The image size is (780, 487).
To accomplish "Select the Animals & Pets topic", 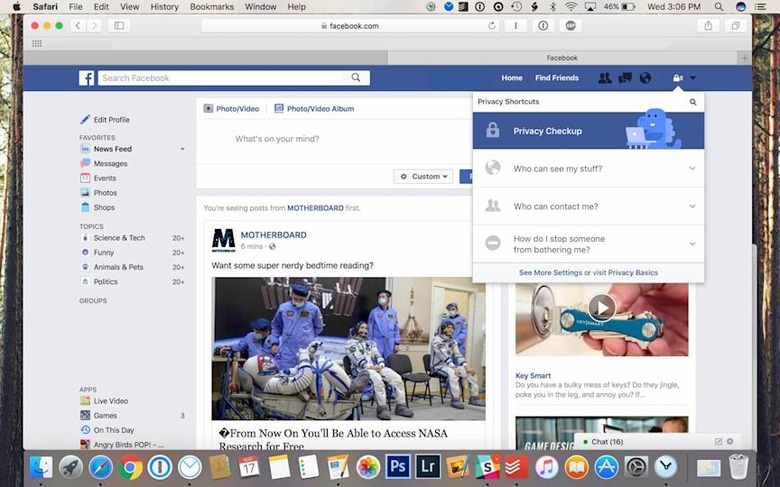I will (118, 267).
